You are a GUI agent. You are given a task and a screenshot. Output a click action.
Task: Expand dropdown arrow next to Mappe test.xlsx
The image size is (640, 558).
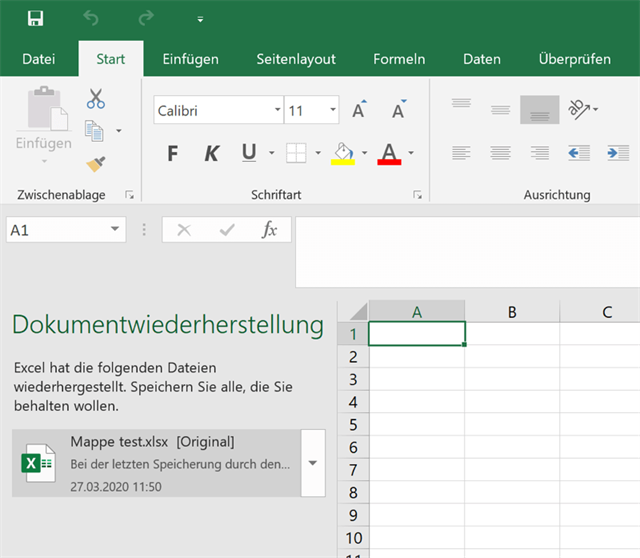coord(313,463)
